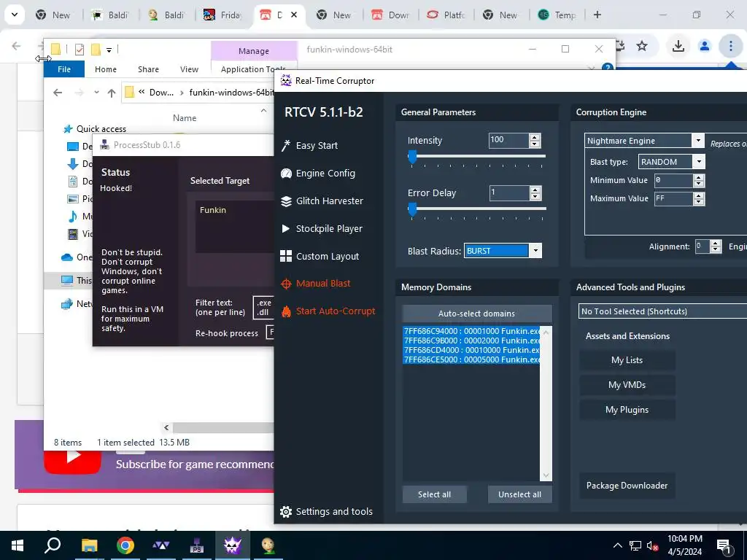The height and width of the screenshot is (560, 747).
Task: Click Select all domains button
Action: 435,494
